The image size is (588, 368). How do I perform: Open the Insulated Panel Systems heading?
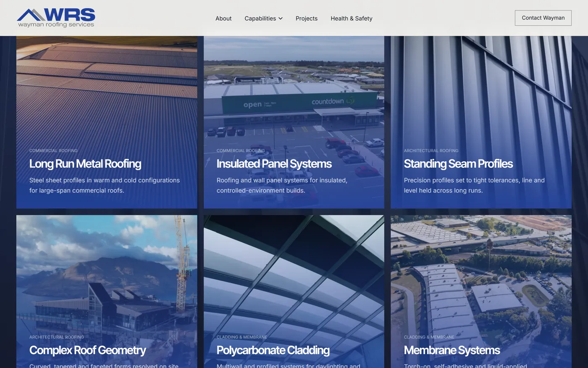pos(274,164)
